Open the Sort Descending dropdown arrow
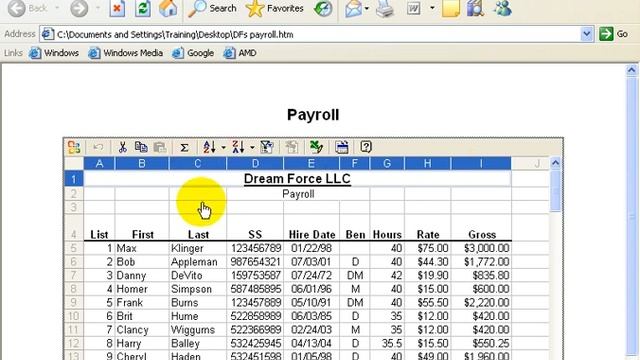The height and width of the screenshot is (360, 640). point(252,147)
